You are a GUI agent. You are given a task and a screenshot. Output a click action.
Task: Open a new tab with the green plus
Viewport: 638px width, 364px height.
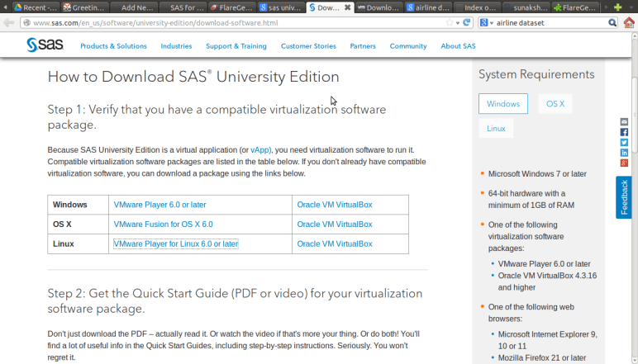click(617, 7)
